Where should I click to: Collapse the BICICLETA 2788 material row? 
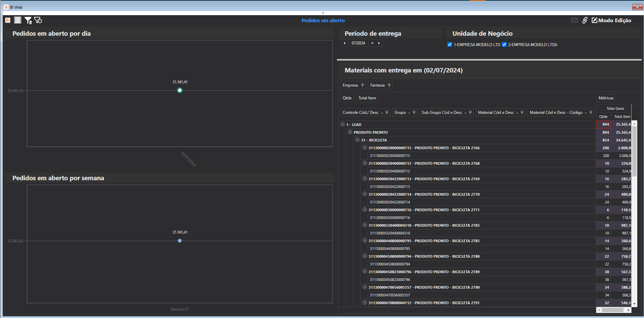pos(365,256)
